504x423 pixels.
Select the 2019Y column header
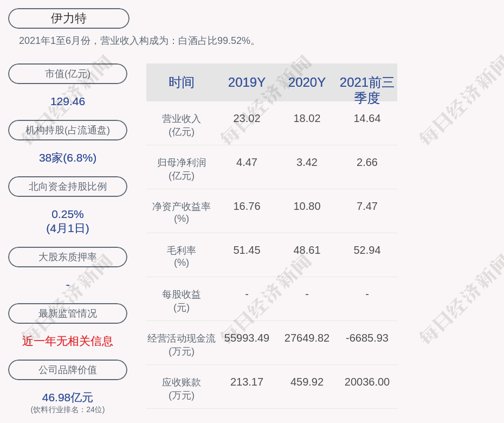pyautogui.click(x=247, y=82)
